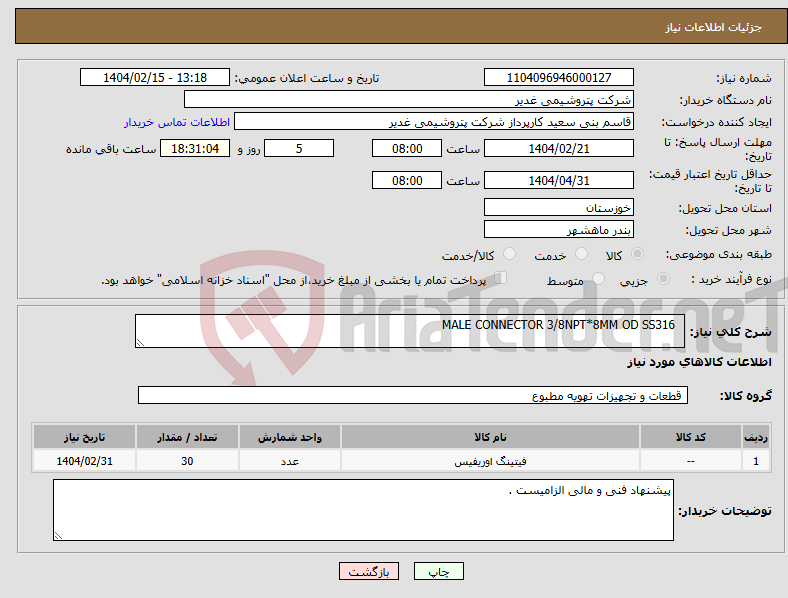The image size is (788, 598).
Task: Click the تعداد / مقدار column header
Action: [187, 437]
